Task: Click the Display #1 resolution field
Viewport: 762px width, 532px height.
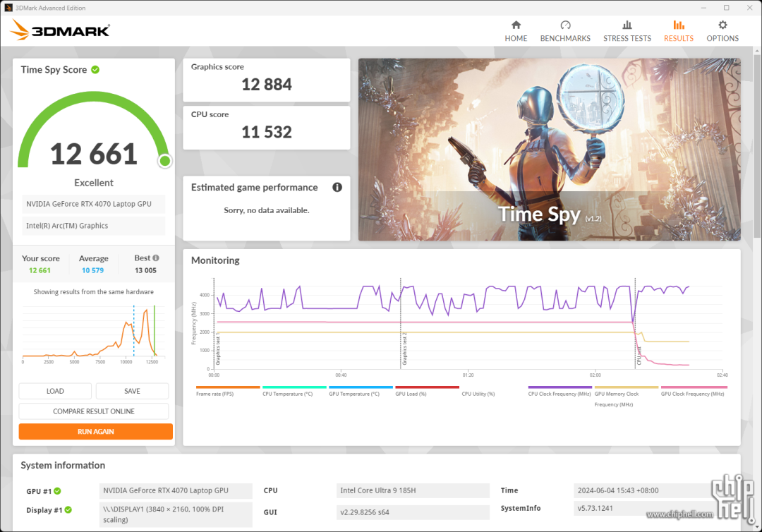Action: pos(176,514)
